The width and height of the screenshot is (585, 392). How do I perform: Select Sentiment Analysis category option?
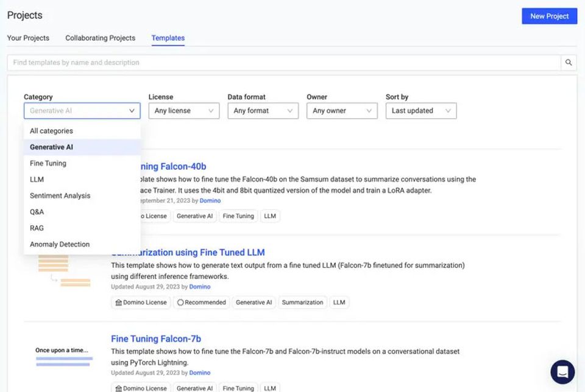click(82, 195)
